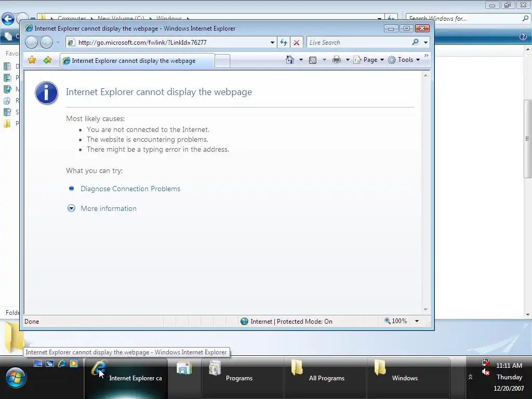The height and width of the screenshot is (399, 532).
Task: Click the page scrollbar down arrow
Action: pyautogui.click(x=425, y=310)
